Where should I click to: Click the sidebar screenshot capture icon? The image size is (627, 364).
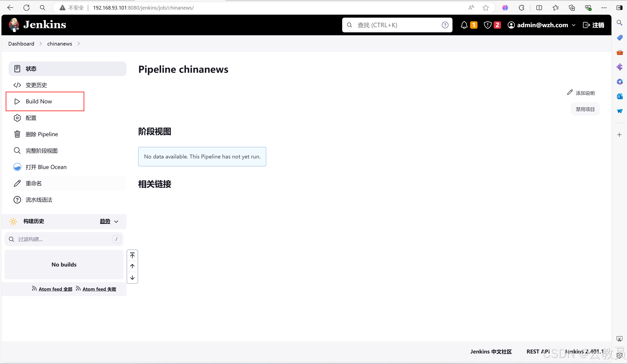click(619, 339)
